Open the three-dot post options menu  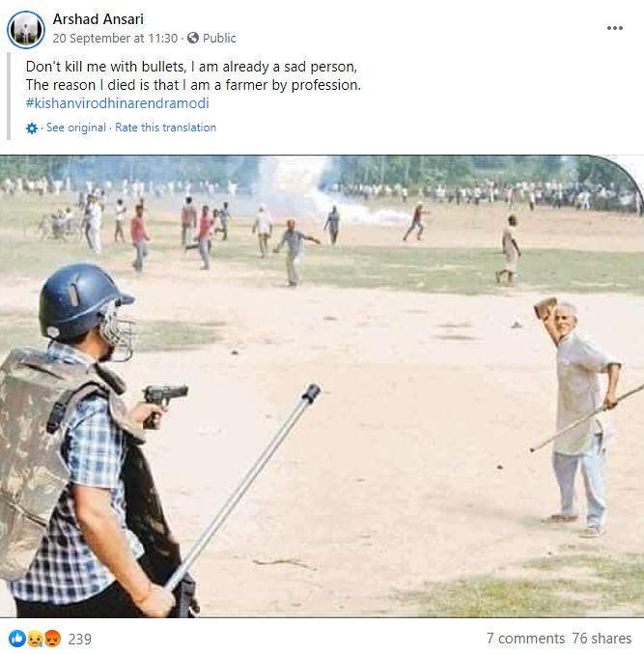[614, 28]
